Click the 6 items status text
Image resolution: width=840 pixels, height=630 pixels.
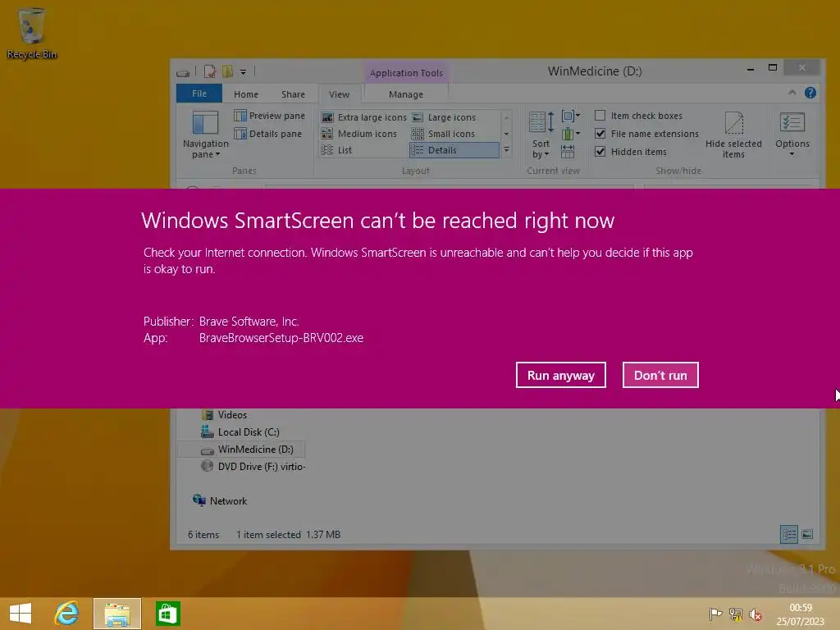click(x=203, y=535)
